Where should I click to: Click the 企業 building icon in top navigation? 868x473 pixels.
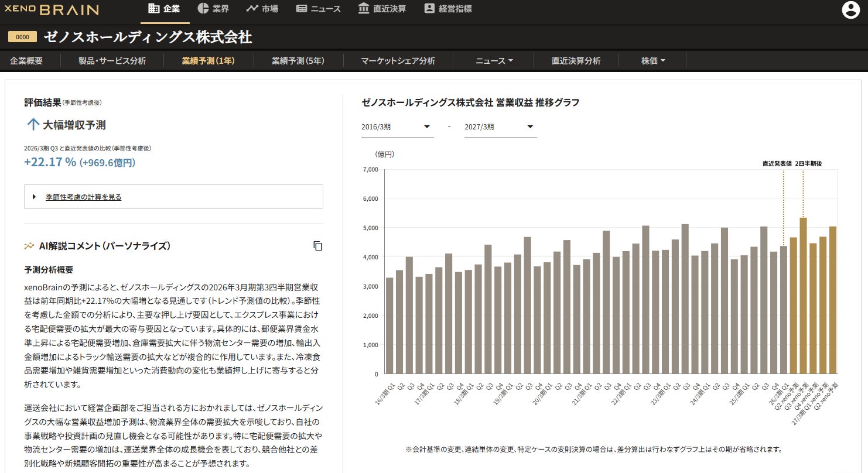coord(154,8)
